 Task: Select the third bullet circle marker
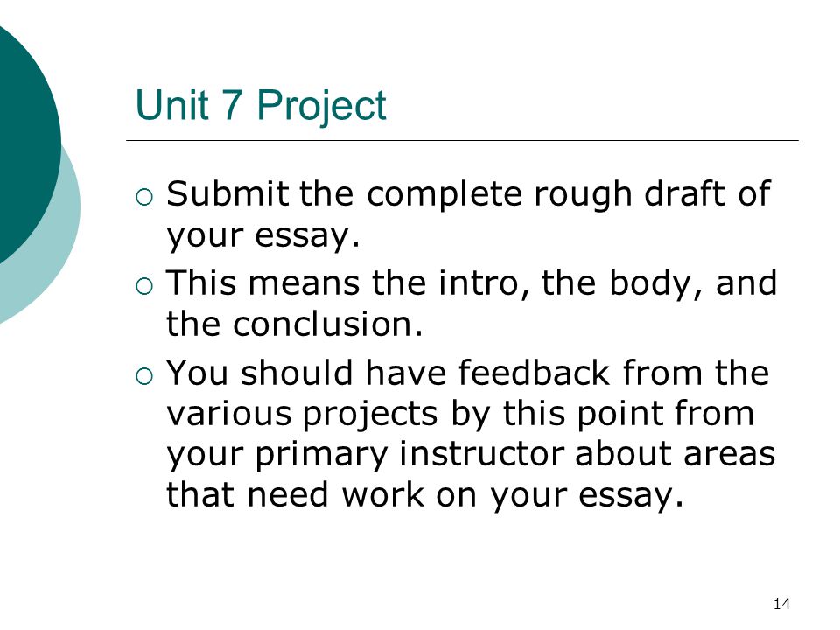point(144,376)
